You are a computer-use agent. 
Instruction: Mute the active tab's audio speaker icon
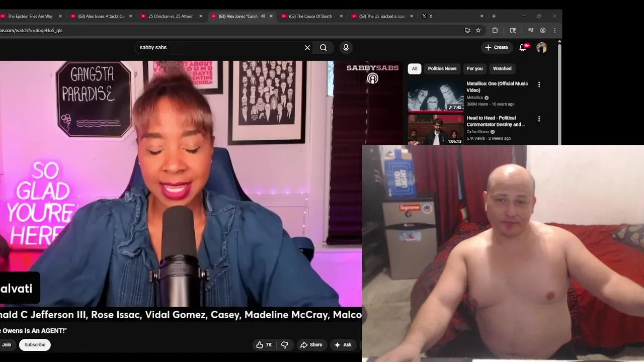[263, 16]
